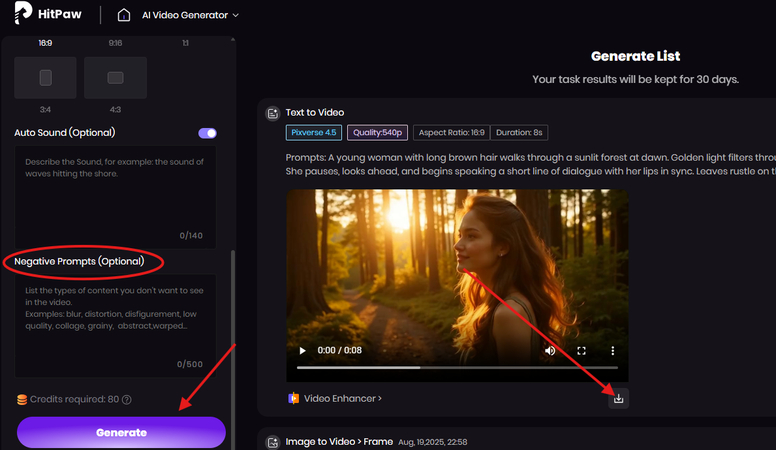Download the generated video
The image size is (776, 450).
[619, 399]
